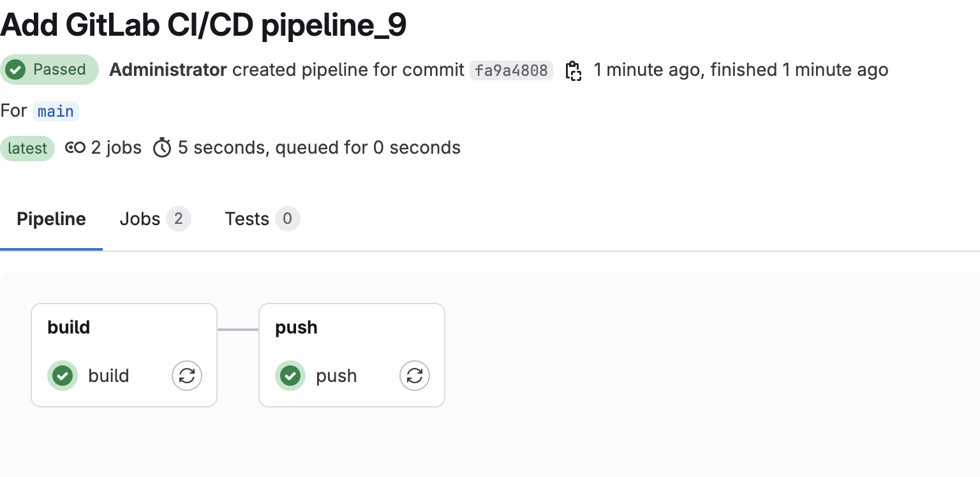Click the Jobs tab count badge
The width and height of the screenshot is (980, 477).
click(x=179, y=219)
